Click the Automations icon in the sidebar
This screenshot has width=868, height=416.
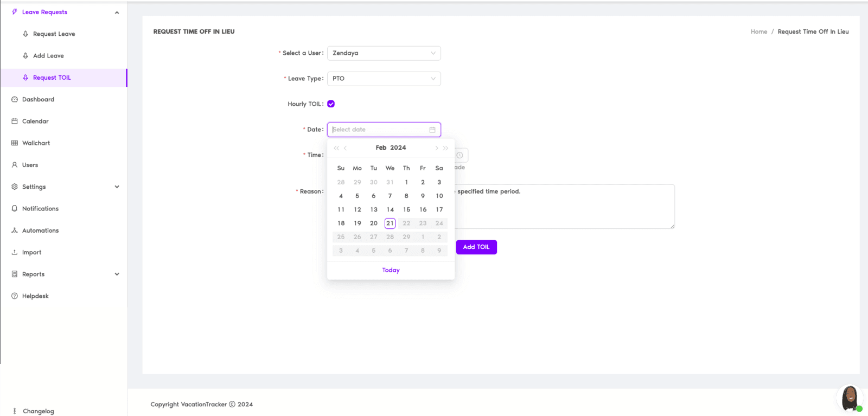[x=15, y=231]
